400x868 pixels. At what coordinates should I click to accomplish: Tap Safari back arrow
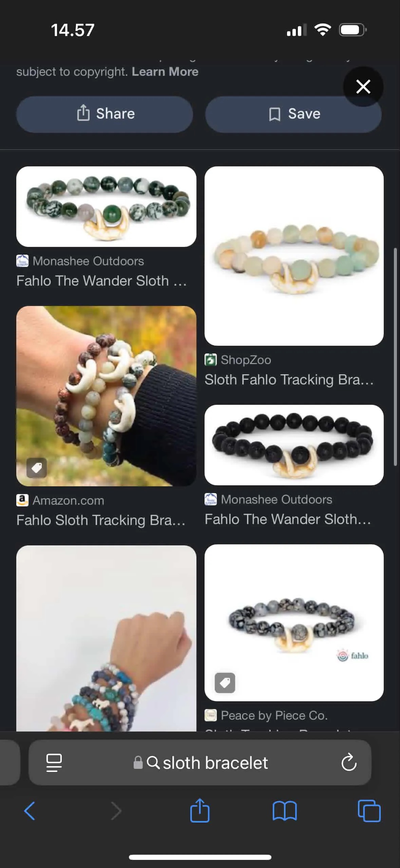coord(30,811)
